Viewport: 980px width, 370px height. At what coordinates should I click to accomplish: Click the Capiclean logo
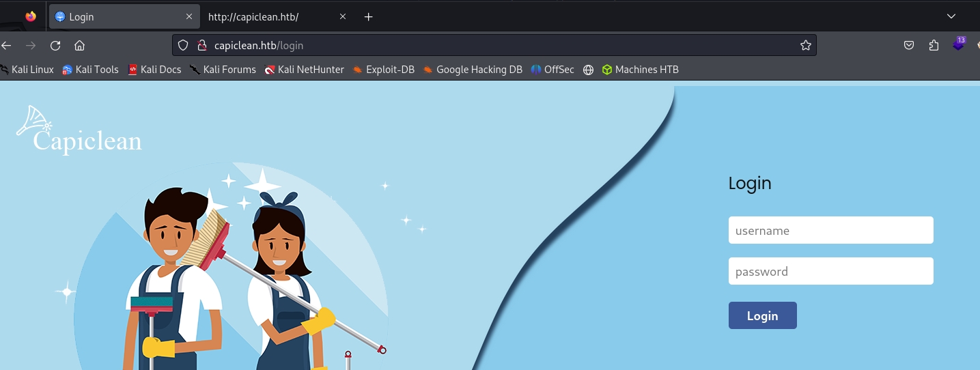click(x=79, y=130)
